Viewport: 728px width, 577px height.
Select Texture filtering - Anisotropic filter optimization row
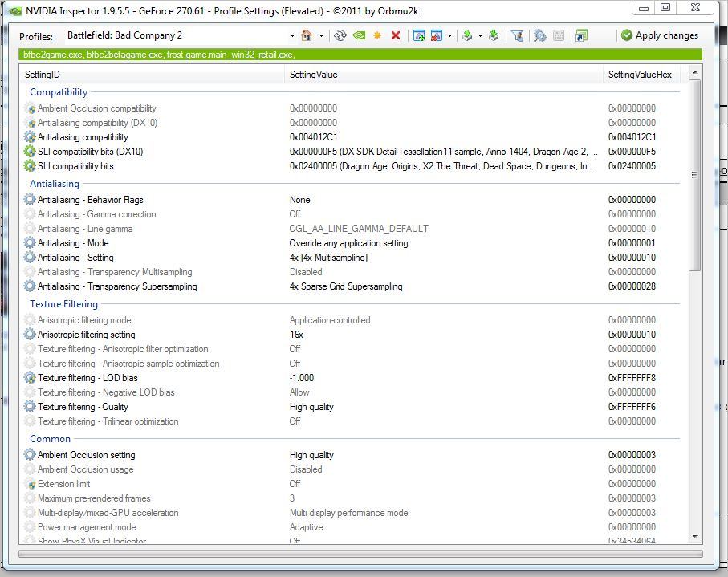point(351,349)
